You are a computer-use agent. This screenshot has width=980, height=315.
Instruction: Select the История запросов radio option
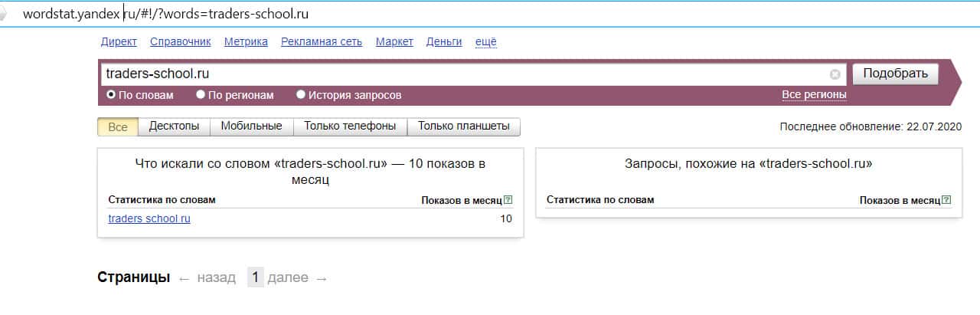coord(300,95)
